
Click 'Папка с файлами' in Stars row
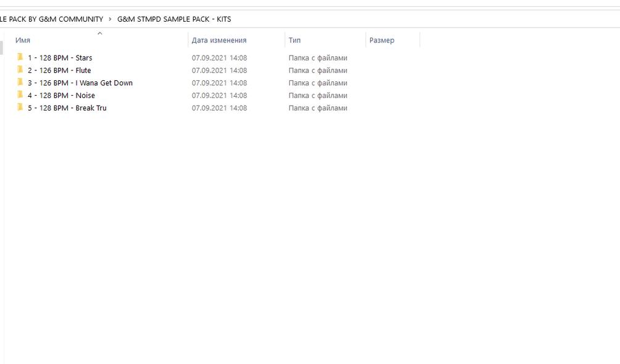tap(318, 58)
